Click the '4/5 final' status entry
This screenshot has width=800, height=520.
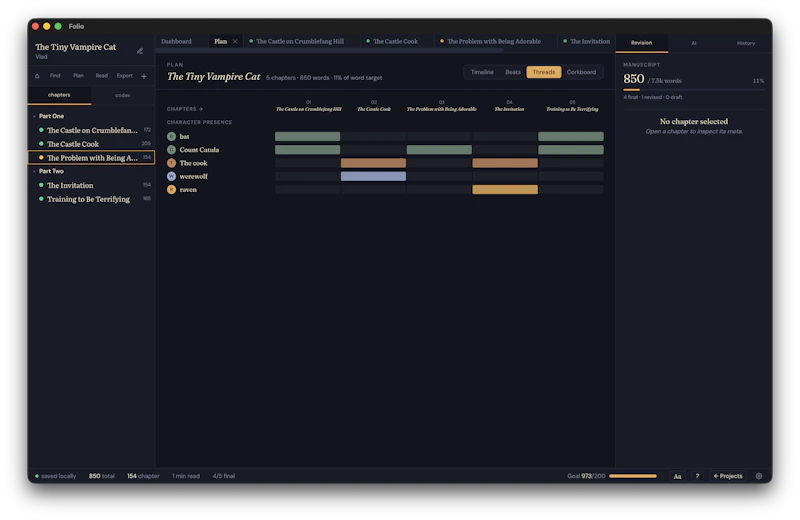[223, 476]
